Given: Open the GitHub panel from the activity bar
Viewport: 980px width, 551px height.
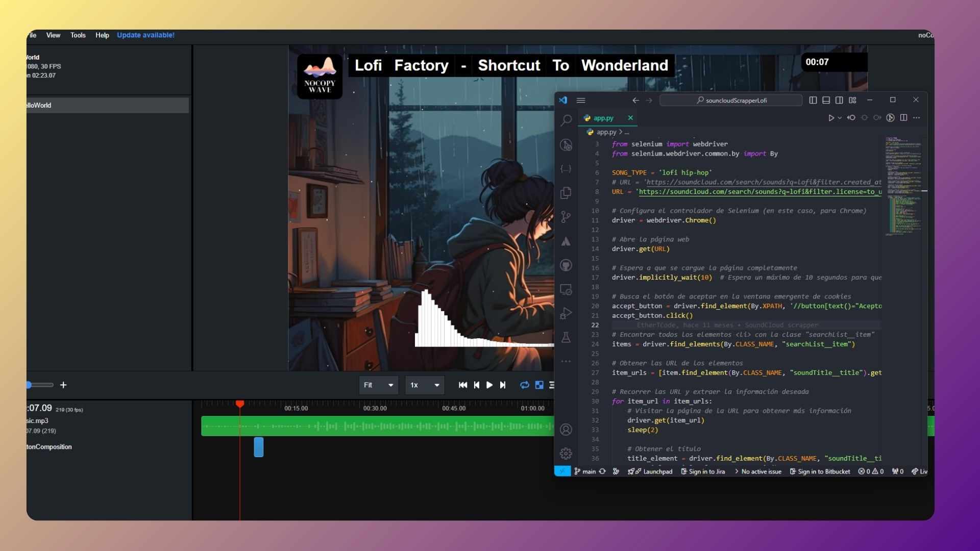Looking at the screenshot, I should coord(566,265).
